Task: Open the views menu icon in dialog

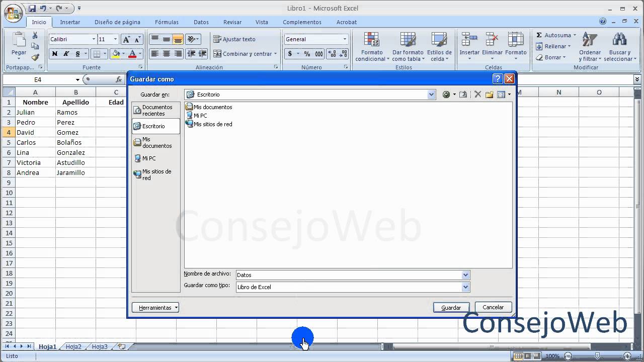Action: pyautogui.click(x=501, y=95)
